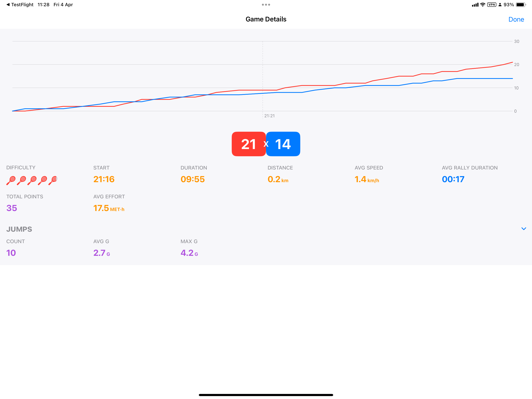The height and width of the screenshot is (399, 532).
Task: Tap the Wi-Fi status icon
Action: [483, 4]
